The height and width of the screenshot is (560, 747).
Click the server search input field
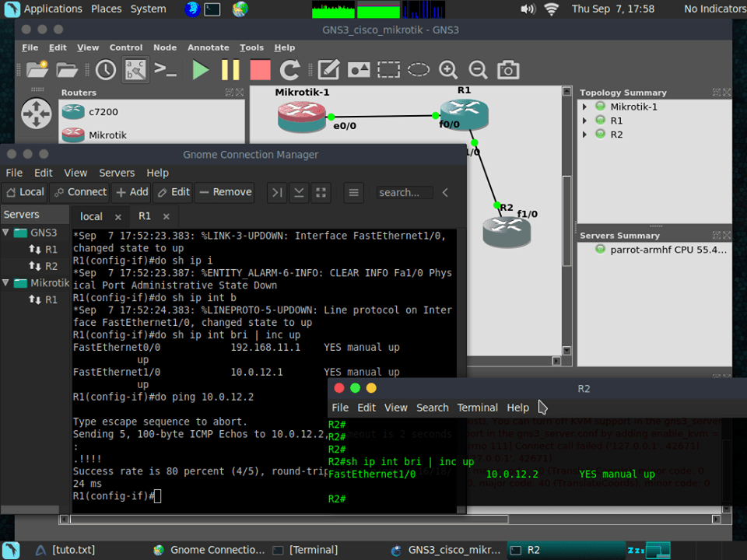tap(405, 192)
